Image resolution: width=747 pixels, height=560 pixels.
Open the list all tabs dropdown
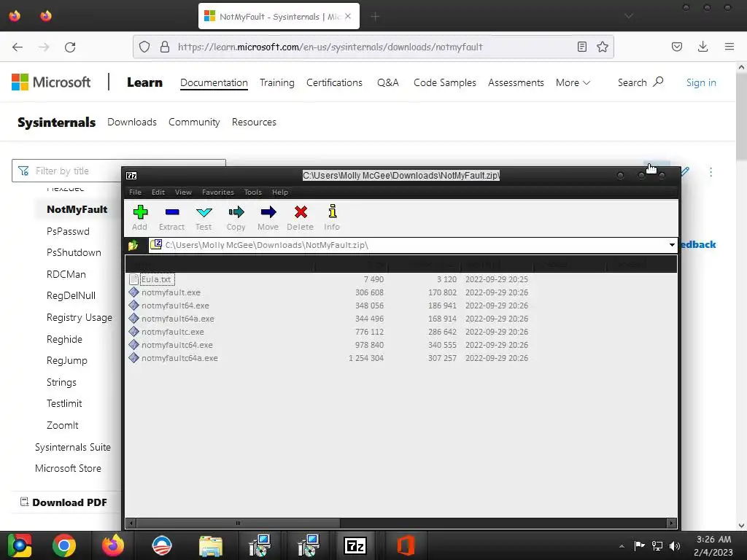tap(629, 16)
